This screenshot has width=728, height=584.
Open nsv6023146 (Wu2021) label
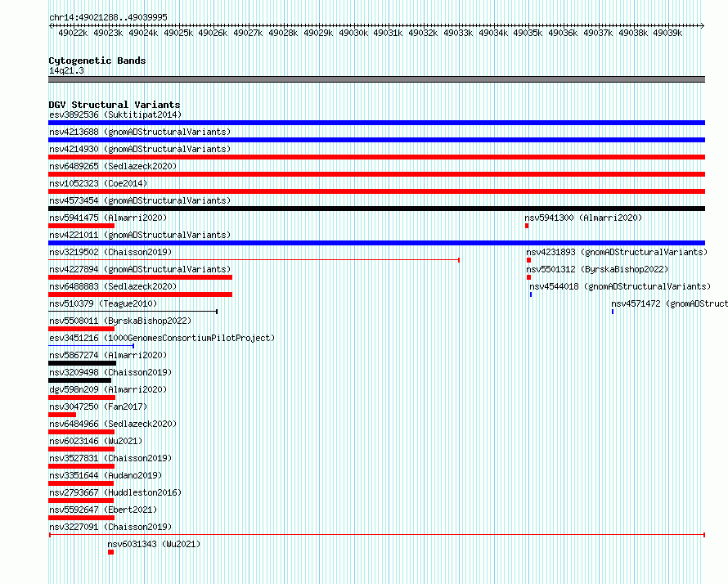(x=96, y=441)
